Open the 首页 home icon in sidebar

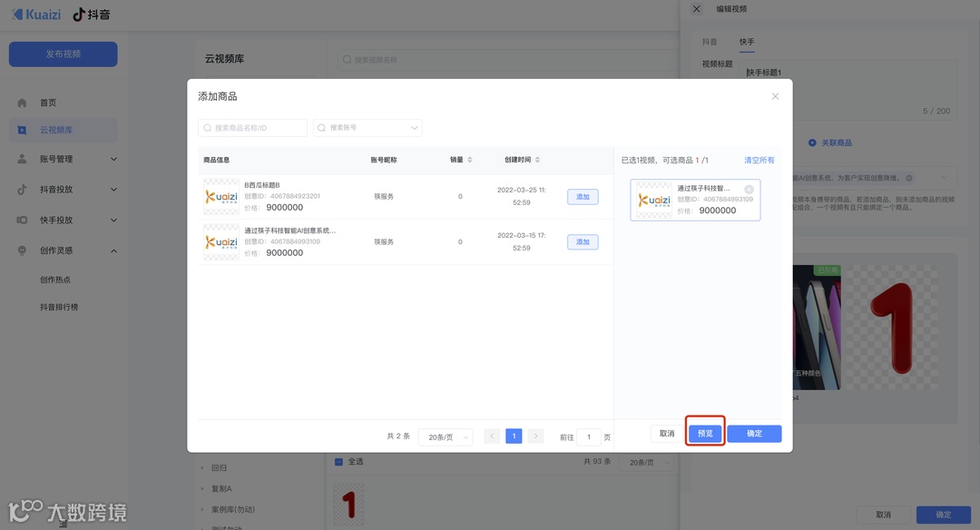(x=20, y=102)
